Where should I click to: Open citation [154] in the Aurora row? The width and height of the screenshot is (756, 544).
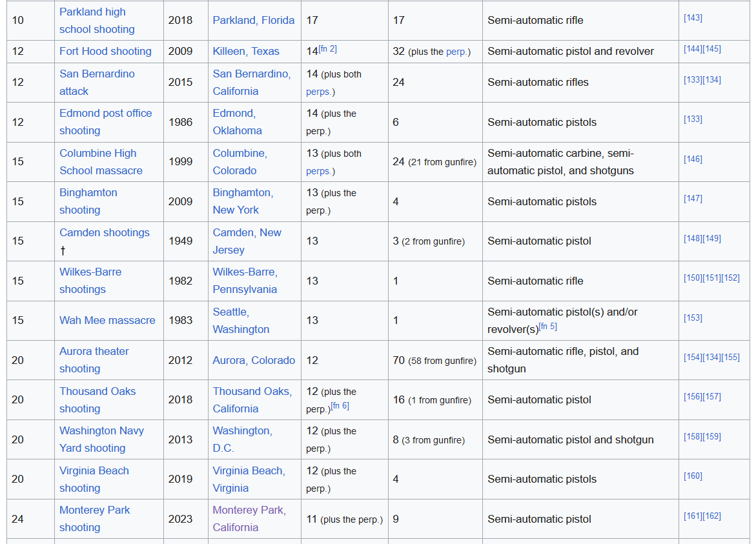693,358
